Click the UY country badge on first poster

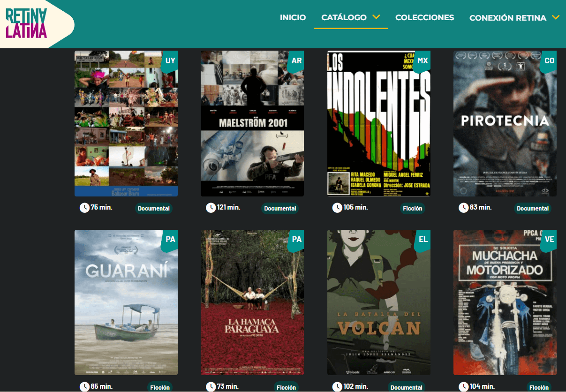tap(170, 61)
